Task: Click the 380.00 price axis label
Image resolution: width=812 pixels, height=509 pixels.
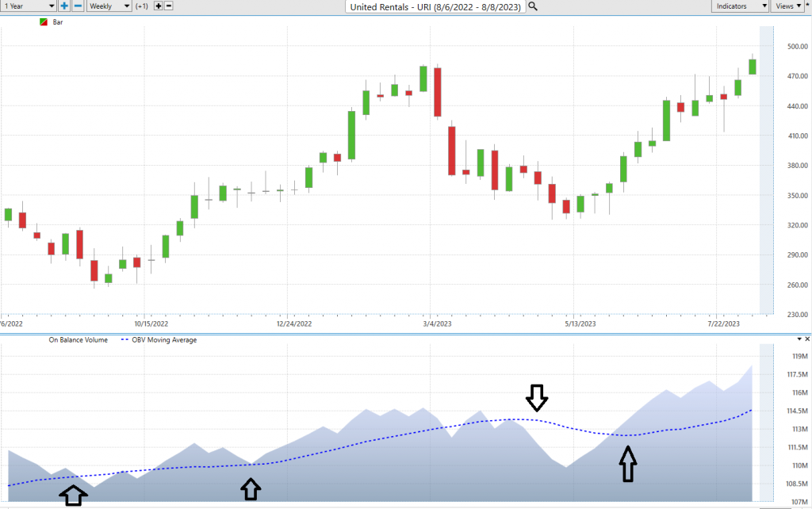Action: point(798,166)
